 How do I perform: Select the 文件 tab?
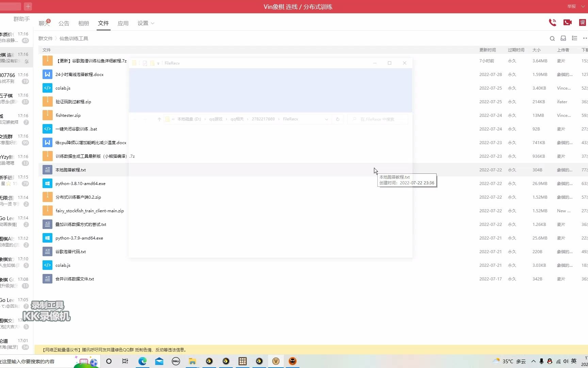click(103, 23)
